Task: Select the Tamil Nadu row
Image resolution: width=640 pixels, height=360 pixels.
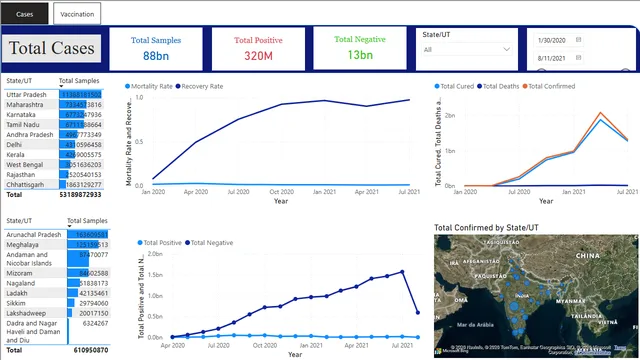Action: (54, 124)
